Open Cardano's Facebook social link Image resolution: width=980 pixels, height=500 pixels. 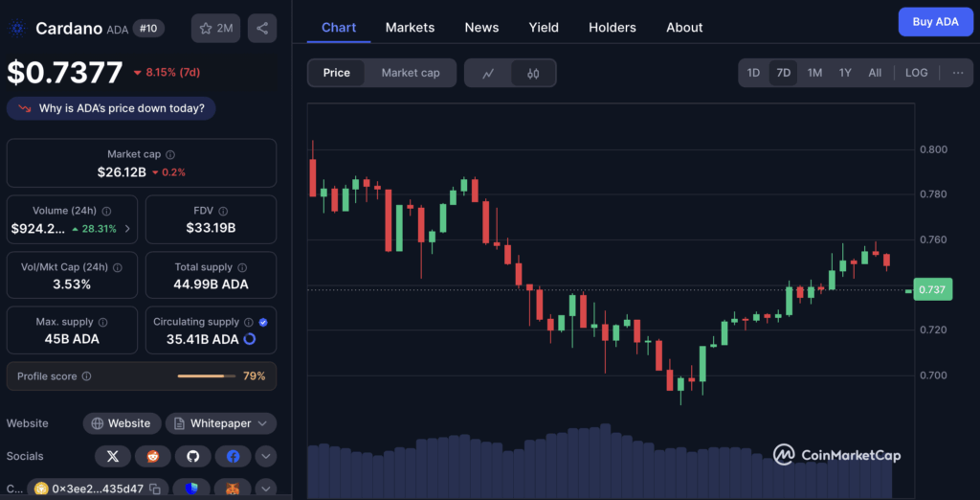233,456
